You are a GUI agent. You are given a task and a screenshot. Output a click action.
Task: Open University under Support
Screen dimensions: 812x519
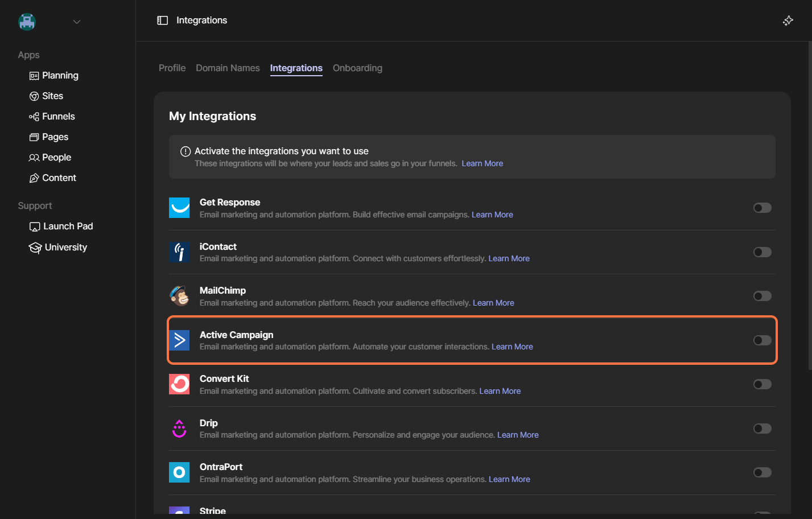click(66, 248)
